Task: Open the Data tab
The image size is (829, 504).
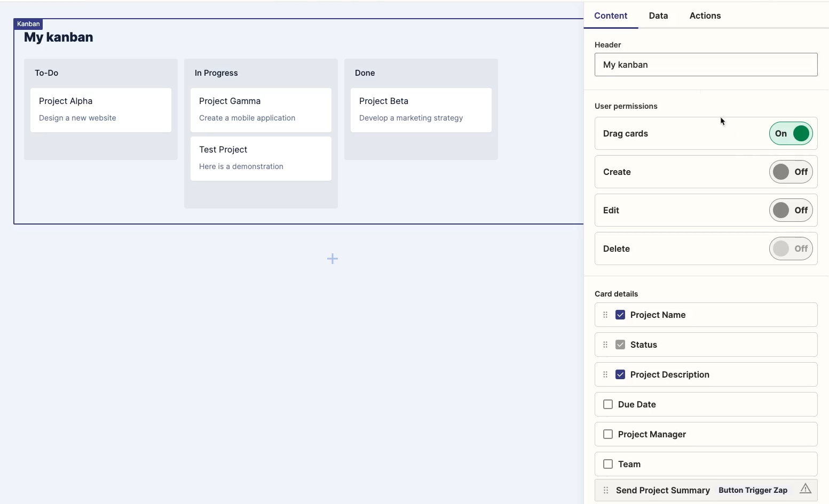Action: (658, 15)
